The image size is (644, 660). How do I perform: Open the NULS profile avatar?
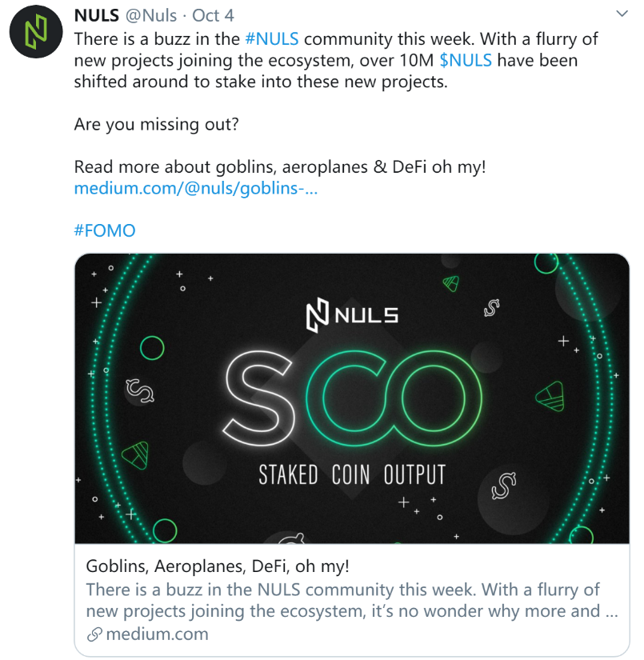pos(36,31)
